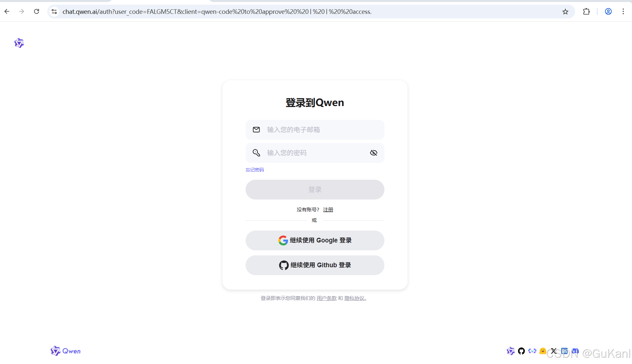Open Chrome's three-dot menu
Image resolution: width=632 pixels, height=364 pixels.
pos(623,12)
